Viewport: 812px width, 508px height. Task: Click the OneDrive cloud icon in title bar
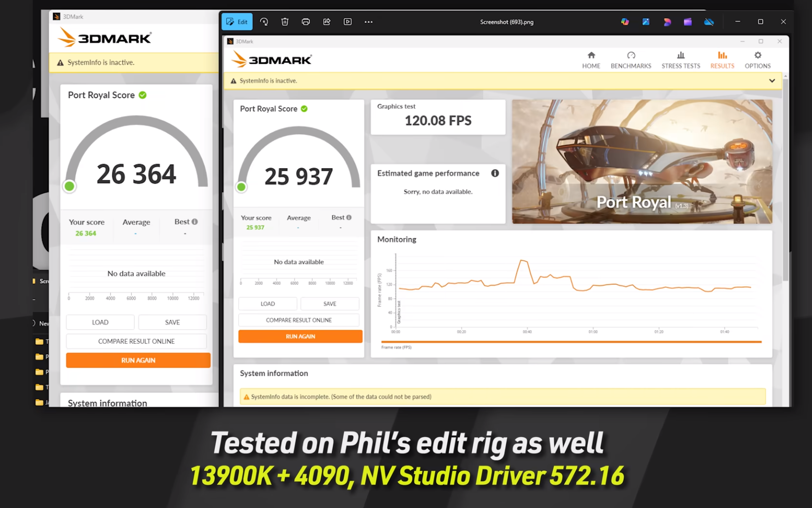tap(709, 22)
